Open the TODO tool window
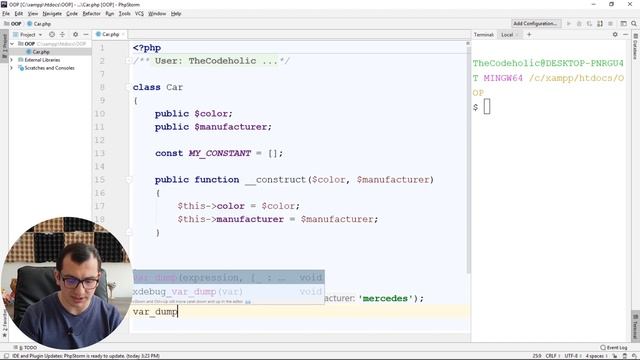This screenshot has height=360, width=640. (25, 347)
